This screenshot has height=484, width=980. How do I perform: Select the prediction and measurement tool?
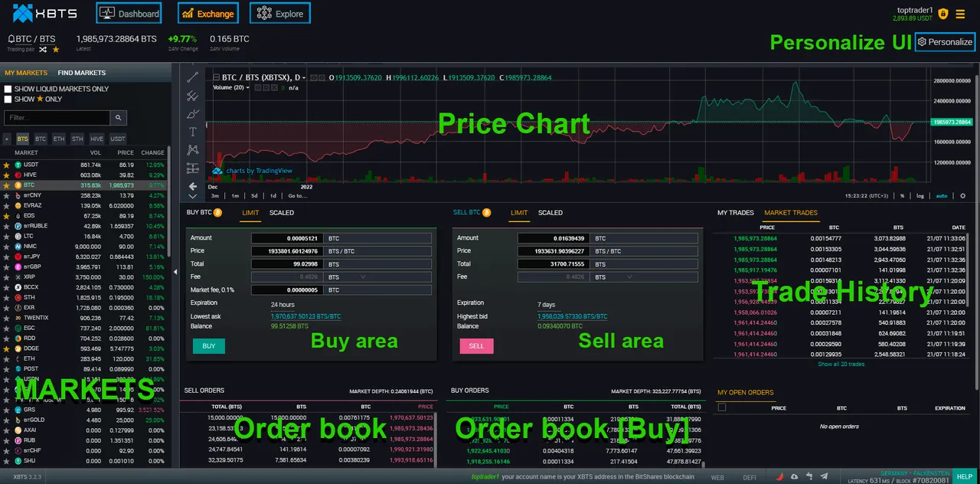[x=193, y=168]
